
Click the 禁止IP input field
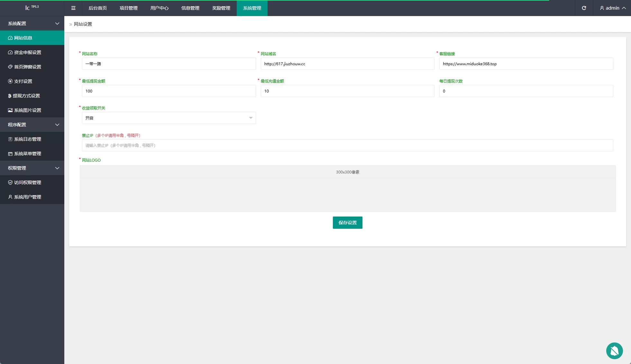tap(347, 145)
